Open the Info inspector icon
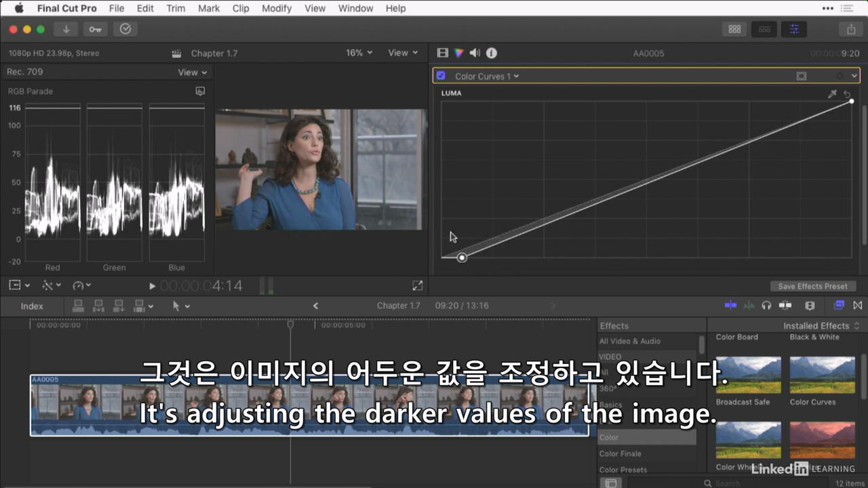Viewport: 868px width, 488px height. (x=492, y=53)
